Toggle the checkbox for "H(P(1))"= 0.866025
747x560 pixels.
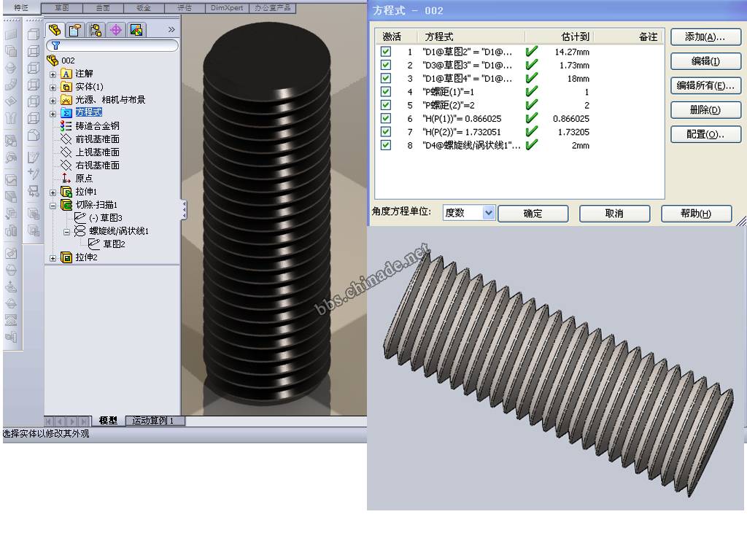(x=386, y=118)
